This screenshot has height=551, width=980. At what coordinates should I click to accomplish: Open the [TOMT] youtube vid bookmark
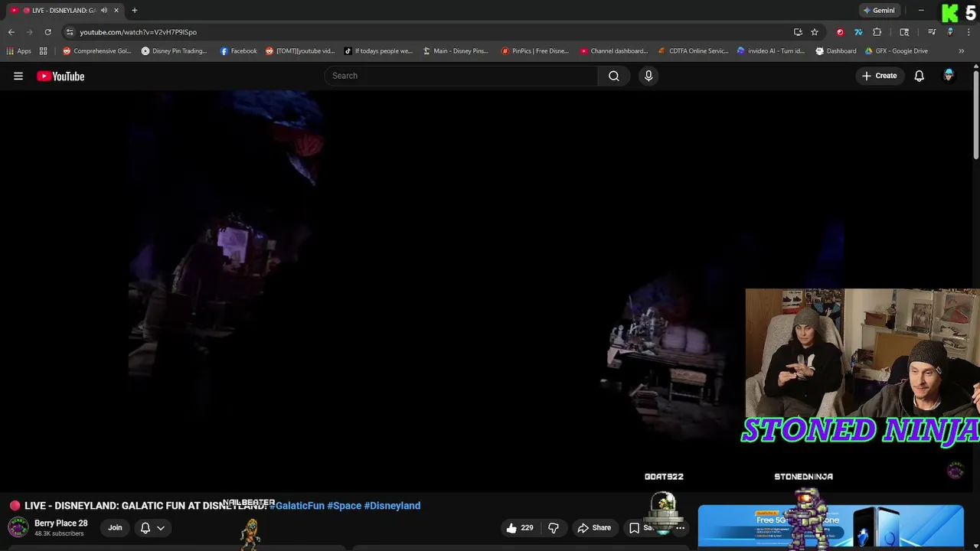tap(300, 51)
